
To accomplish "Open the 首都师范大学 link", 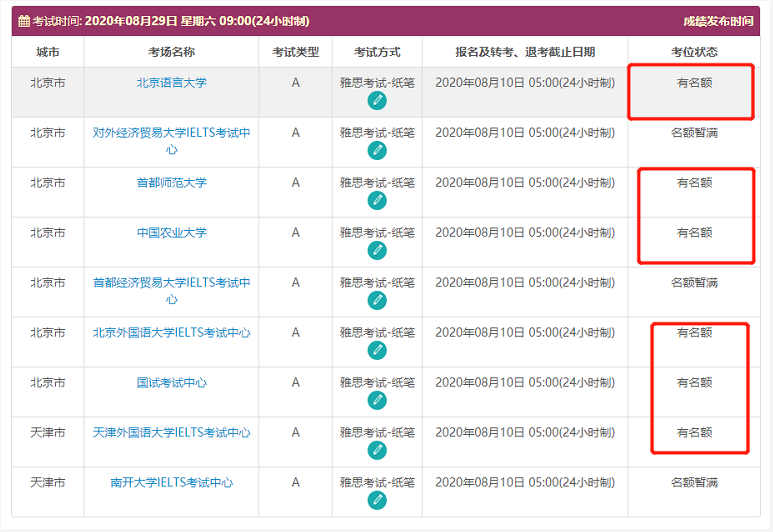I will click(172, 183).
